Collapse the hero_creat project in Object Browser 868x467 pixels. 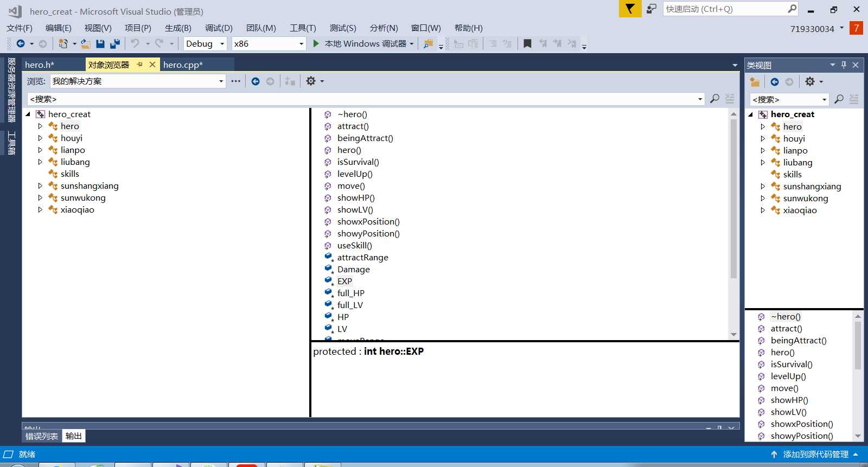tap(28, 114)
